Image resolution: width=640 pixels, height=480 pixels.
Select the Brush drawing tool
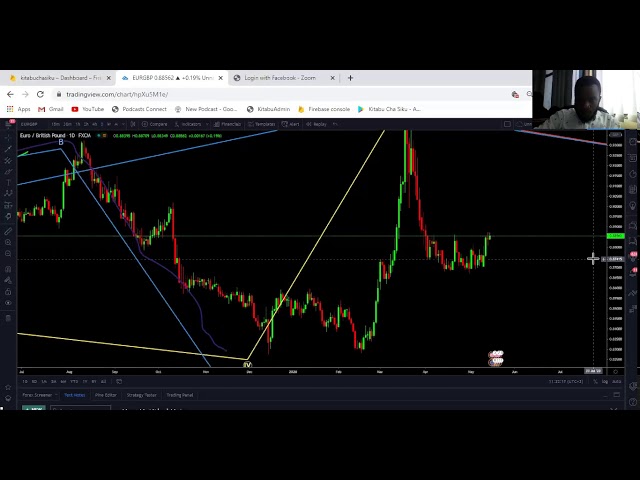[x=8, y=172]
